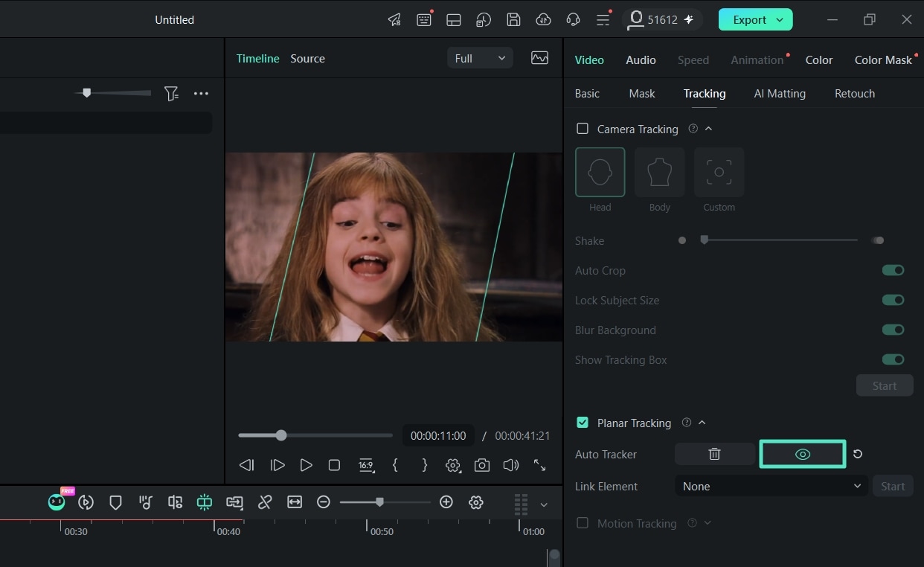Disable the Show Tracking Box toggle

click(893, 359)
